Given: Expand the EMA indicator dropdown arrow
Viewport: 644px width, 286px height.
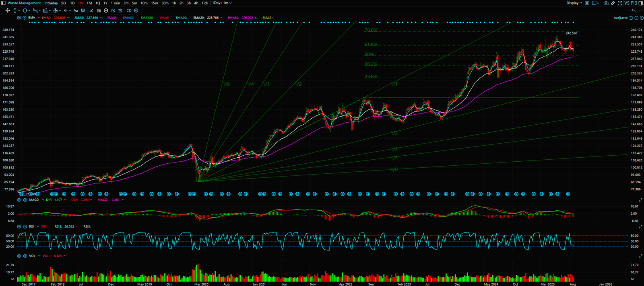Looking at the screenshot, I should pos(38,18).
